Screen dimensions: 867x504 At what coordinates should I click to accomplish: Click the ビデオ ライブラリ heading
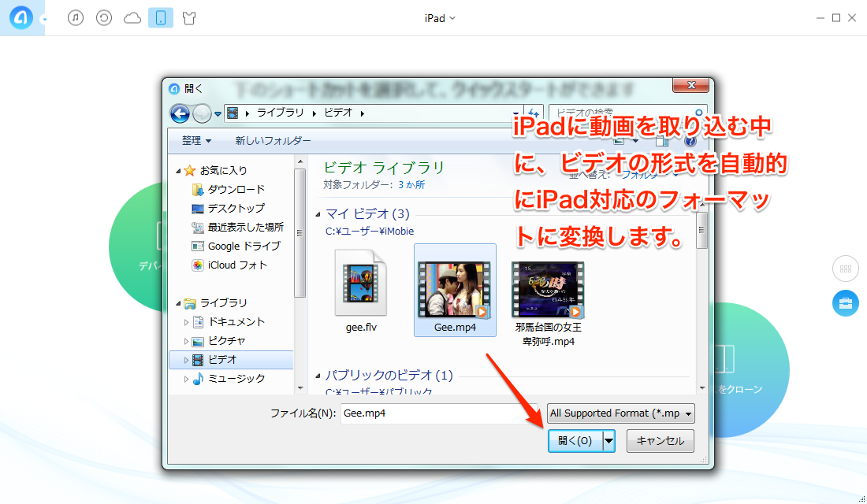tap(384, 168)
